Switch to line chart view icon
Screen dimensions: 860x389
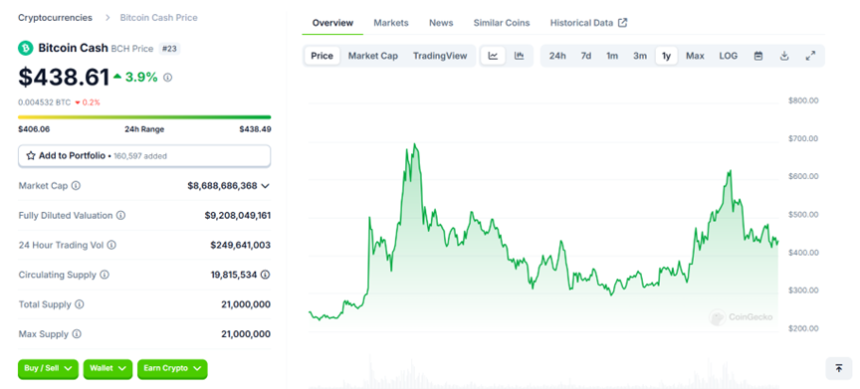(x=493, y=56)
